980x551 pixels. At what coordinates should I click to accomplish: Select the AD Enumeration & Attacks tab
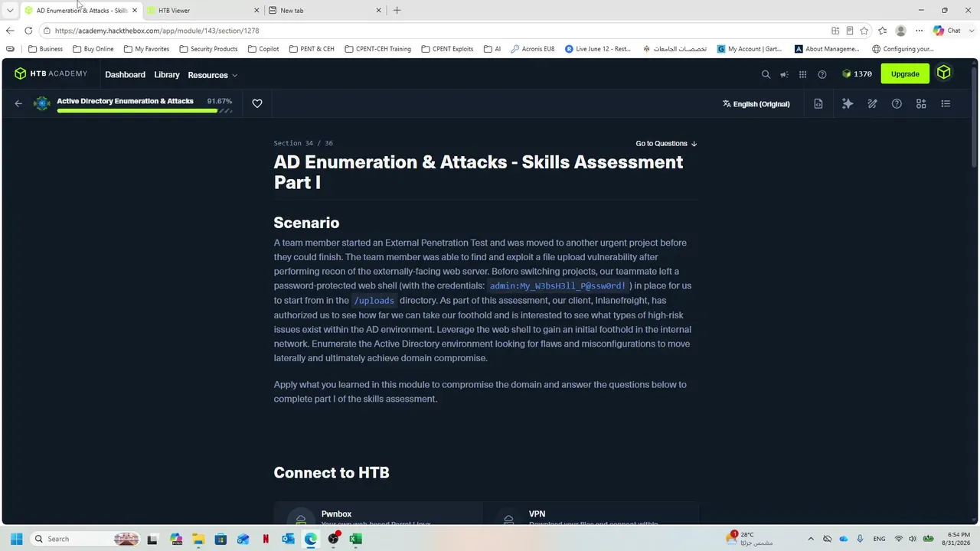(81, 11)
